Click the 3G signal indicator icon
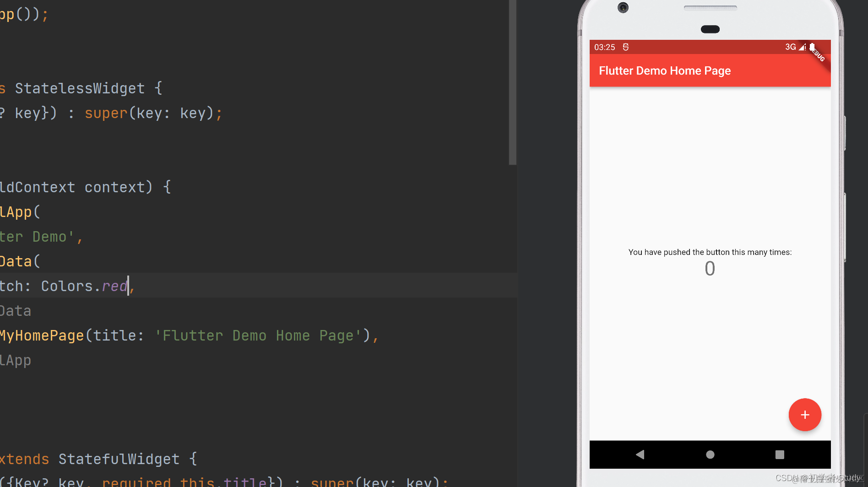Viewport: 868px width, 487px height. click(x=796, y=47)
